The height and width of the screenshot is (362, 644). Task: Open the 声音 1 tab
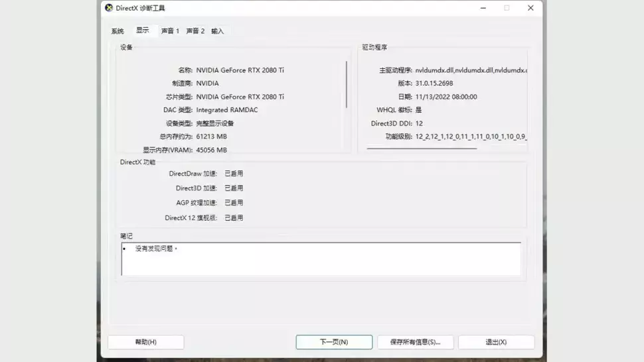tap(170, 31)
